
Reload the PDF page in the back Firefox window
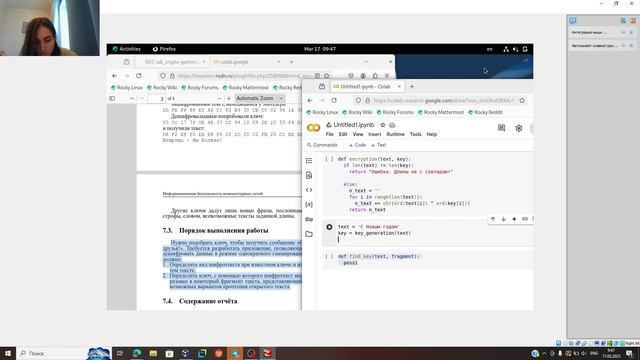click(139, 76)
